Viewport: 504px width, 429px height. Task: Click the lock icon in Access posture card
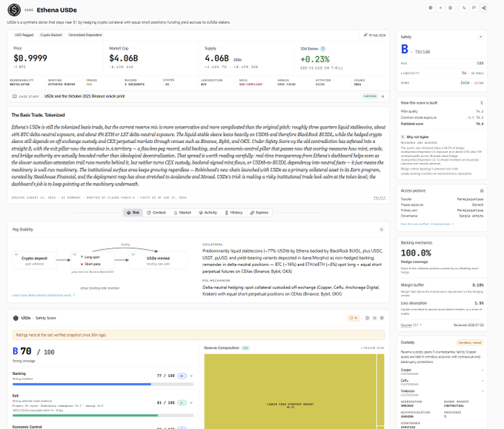[x=482, y=190]
